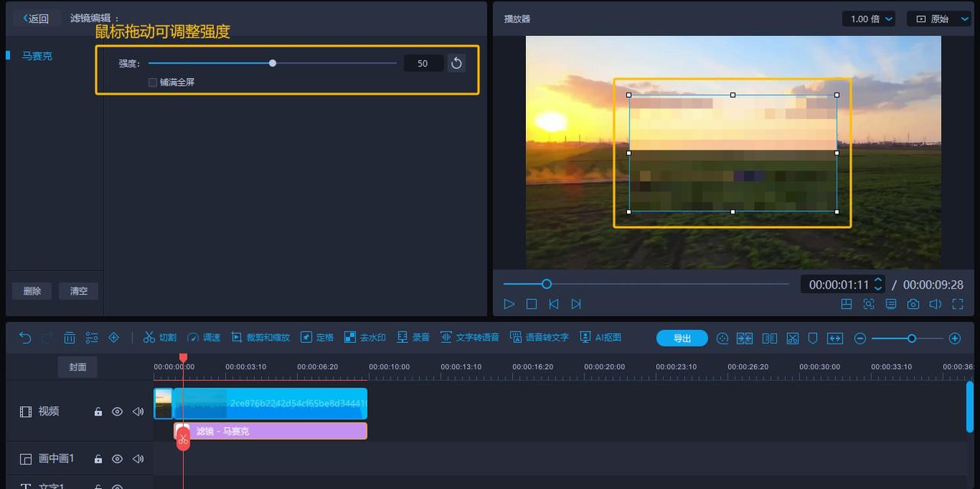Open the 裁剪和缩放 crop and zoom tool

260,337
